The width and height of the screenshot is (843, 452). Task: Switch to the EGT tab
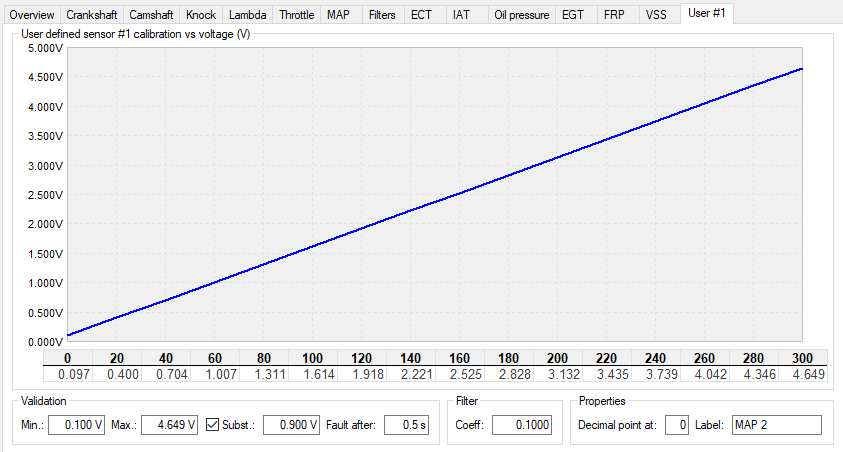point(573,15)
